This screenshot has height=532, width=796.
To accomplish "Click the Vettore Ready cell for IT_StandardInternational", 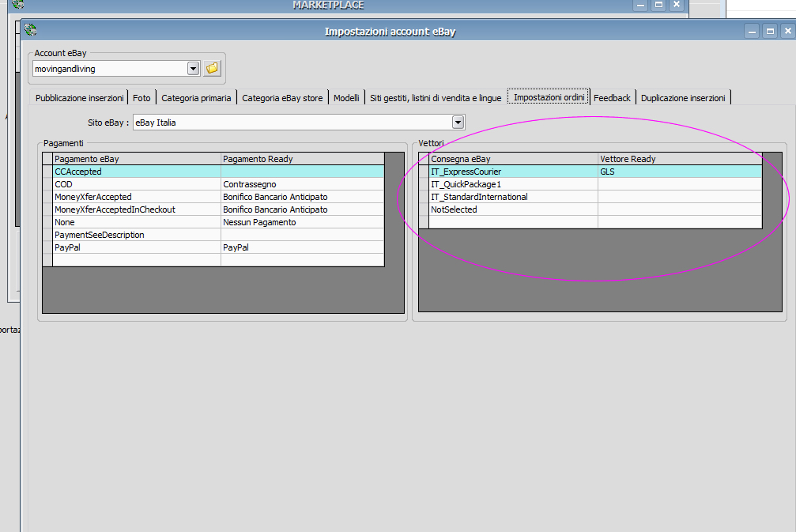I will (680, 197).
